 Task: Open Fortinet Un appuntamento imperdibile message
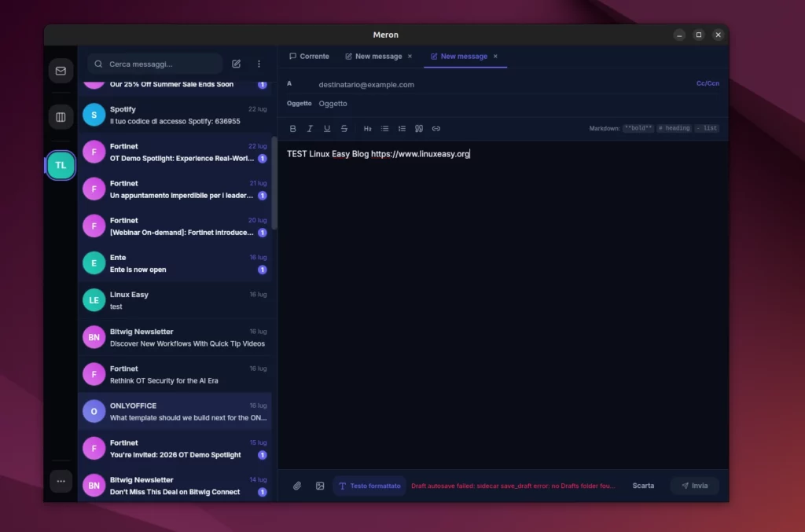point(175,189)
